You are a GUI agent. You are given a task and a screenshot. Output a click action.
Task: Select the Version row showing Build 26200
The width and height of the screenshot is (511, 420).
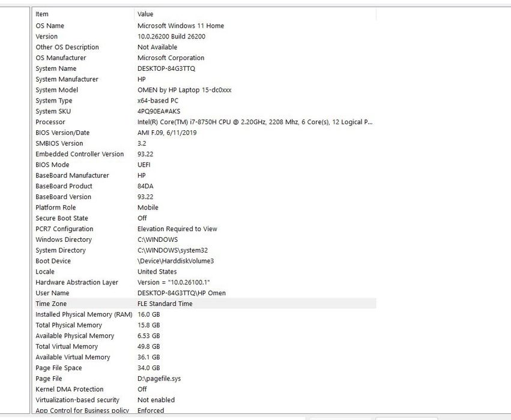(x=47, y=37)
